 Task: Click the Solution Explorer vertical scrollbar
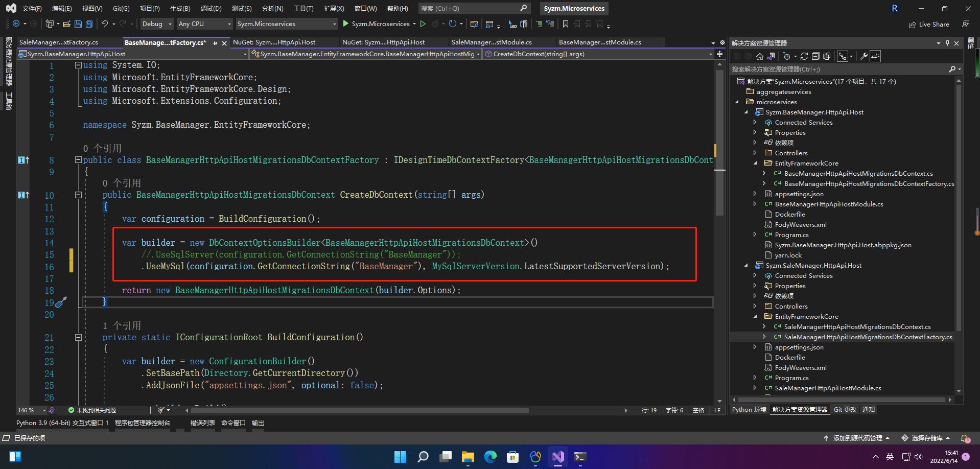pyautogui.click(x=959, y=207)
